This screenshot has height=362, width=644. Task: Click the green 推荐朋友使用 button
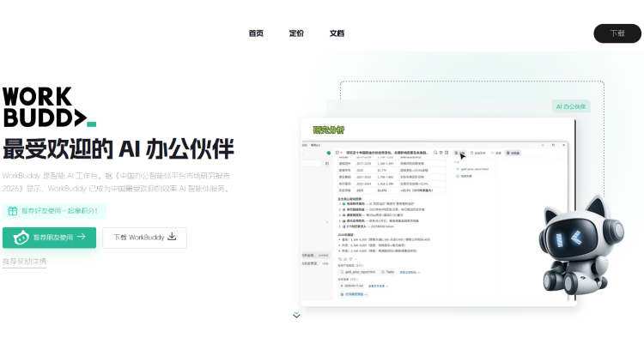pyautogui.click(x=49, y=238)
